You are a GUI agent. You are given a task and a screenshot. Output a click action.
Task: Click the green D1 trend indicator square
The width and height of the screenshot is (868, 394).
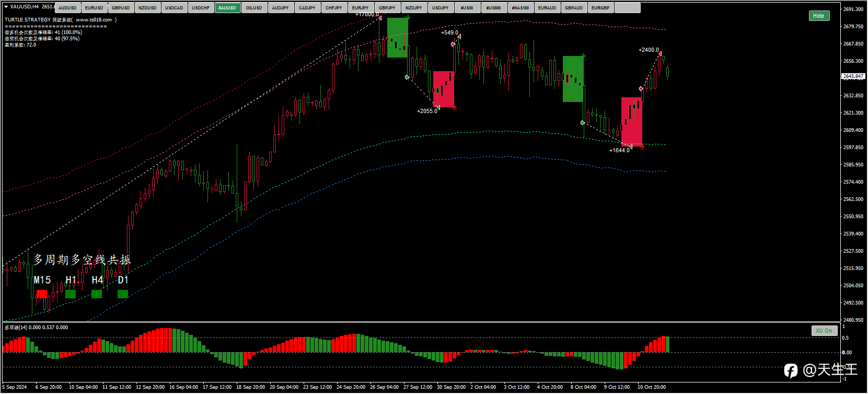pyautogui.click(x=123, y=294)
